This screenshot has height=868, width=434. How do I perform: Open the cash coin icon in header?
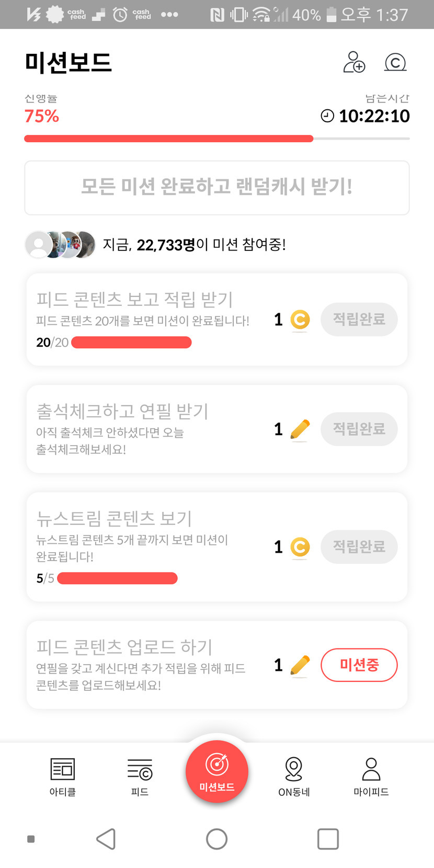pyautogui.click(x=395, y=63)
